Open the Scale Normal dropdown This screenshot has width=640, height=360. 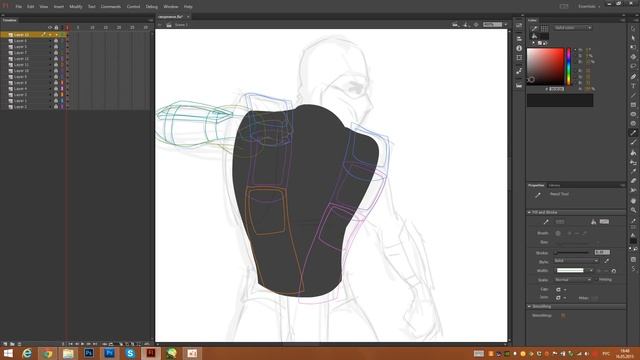tap(572, 280)
